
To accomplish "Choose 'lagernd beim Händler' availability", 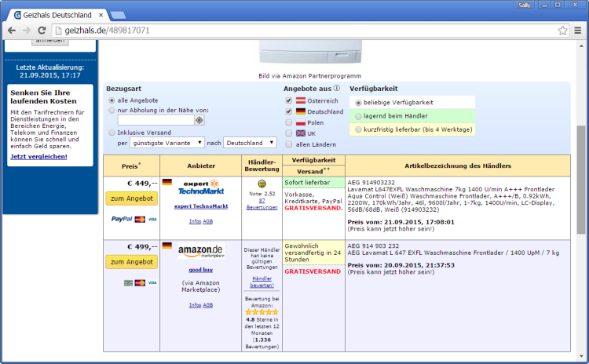I will click(x=359, y=116).
